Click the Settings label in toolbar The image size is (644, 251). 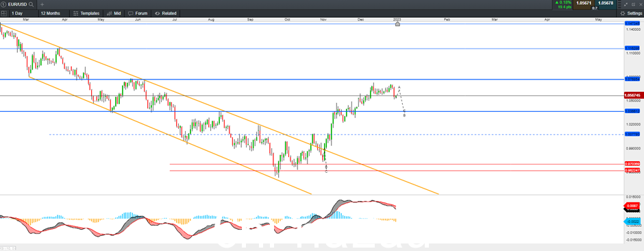[634, 14]
